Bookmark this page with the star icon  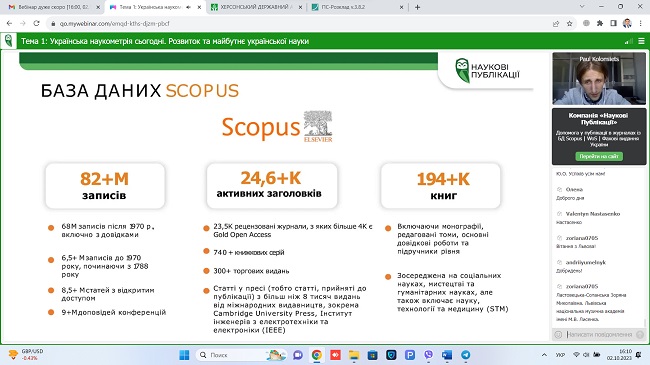[x=570, y=24]
